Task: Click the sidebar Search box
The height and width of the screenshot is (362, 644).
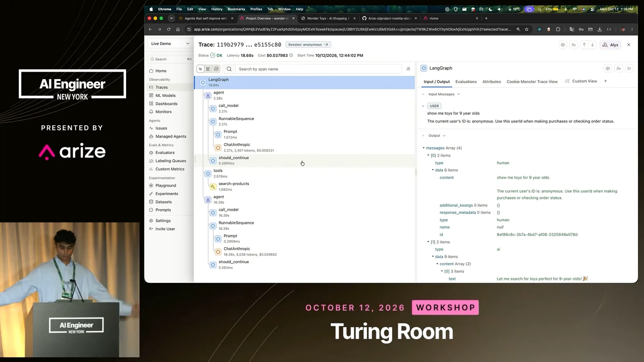Action: coord(170,59)
